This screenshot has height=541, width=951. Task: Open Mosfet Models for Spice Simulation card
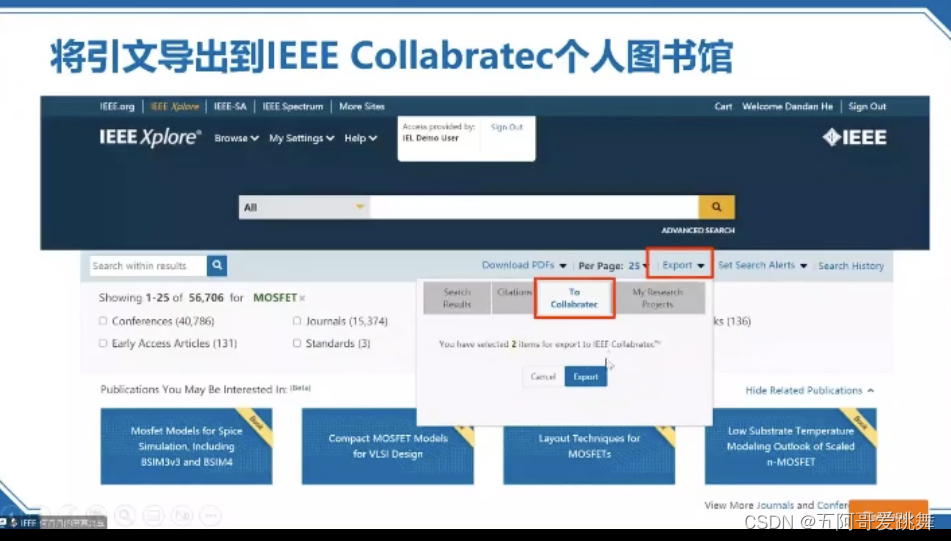pos(186,446)
